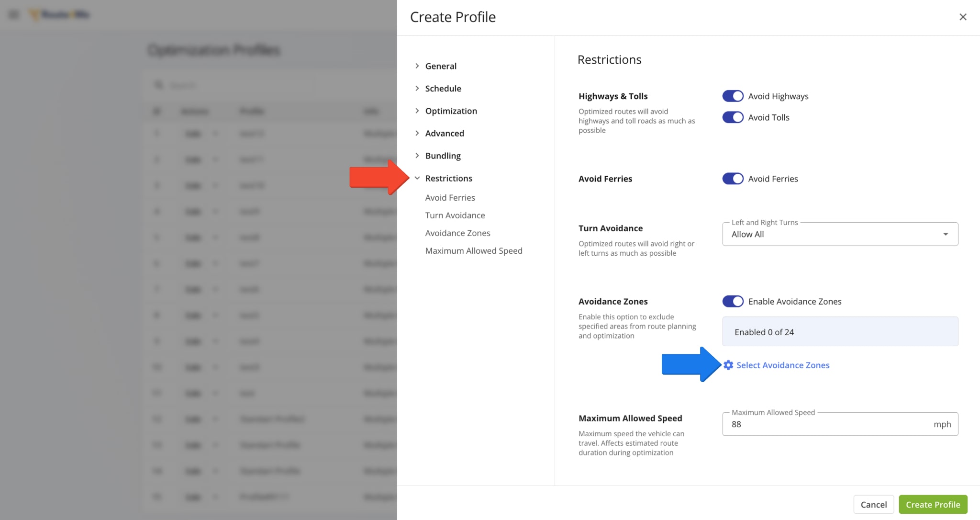Image resolution: width=980 pixels, height=520 pixels.
Task: Collapse the Restrictions section chevron
Action: 417,178
